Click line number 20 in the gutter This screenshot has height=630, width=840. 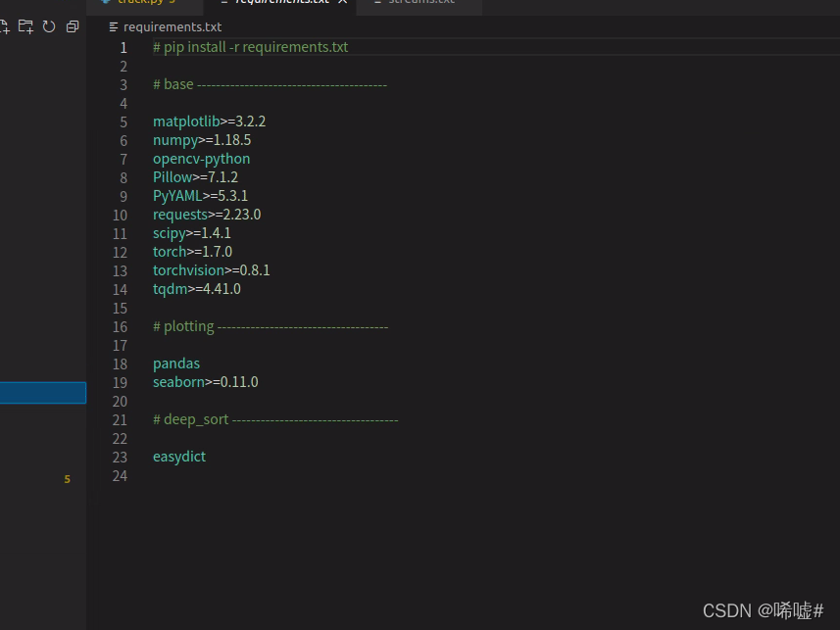[x=120, y=402]
